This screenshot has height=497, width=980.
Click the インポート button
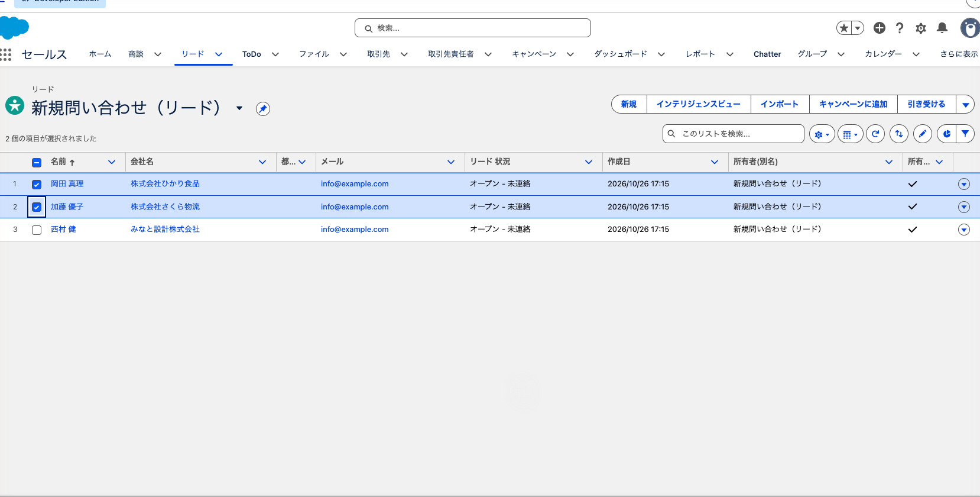pyautogui.click(x=780, y=104)
